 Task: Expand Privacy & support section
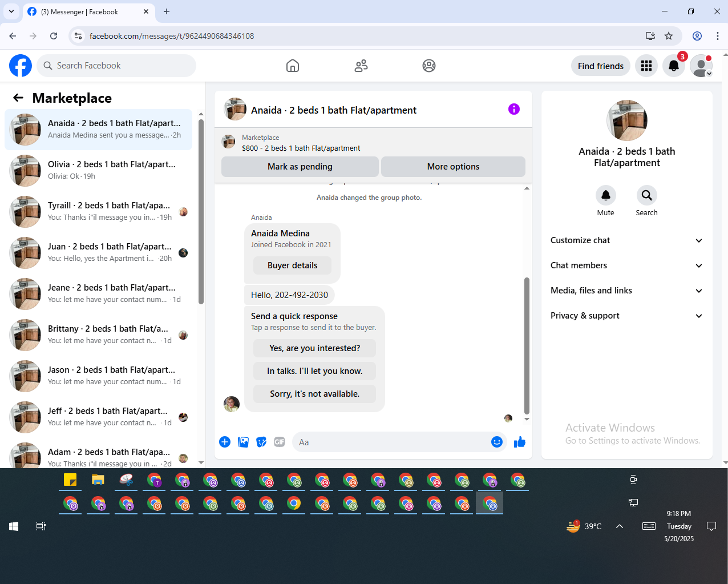pyautogui.click(x=626, y=316)
